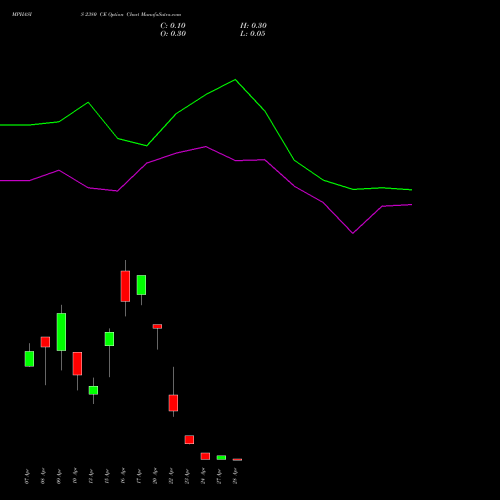Image resolution: width=500 pixels, height=500 pixels.
Task: Click the ticker symbol text in the top-left corner
Action: pos(22,15)
